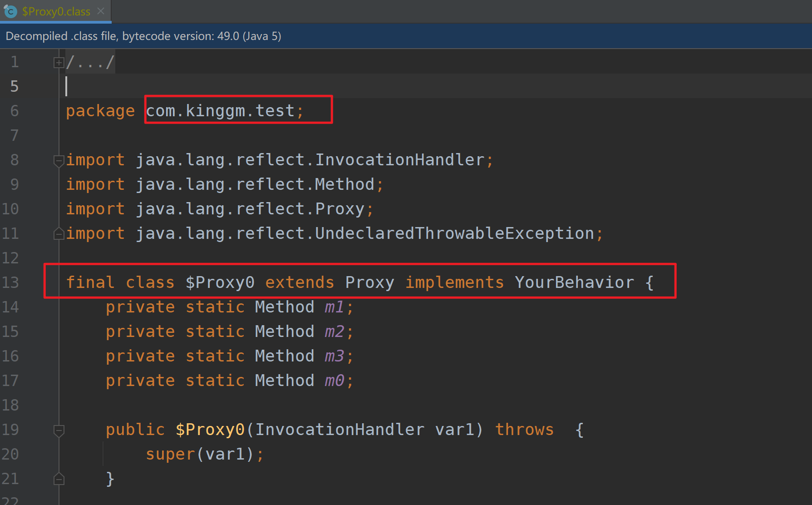This screenshot has width=812, height=505.
Task: Collapse the $Proxy0 constructor fold
Action: (58, 430)
